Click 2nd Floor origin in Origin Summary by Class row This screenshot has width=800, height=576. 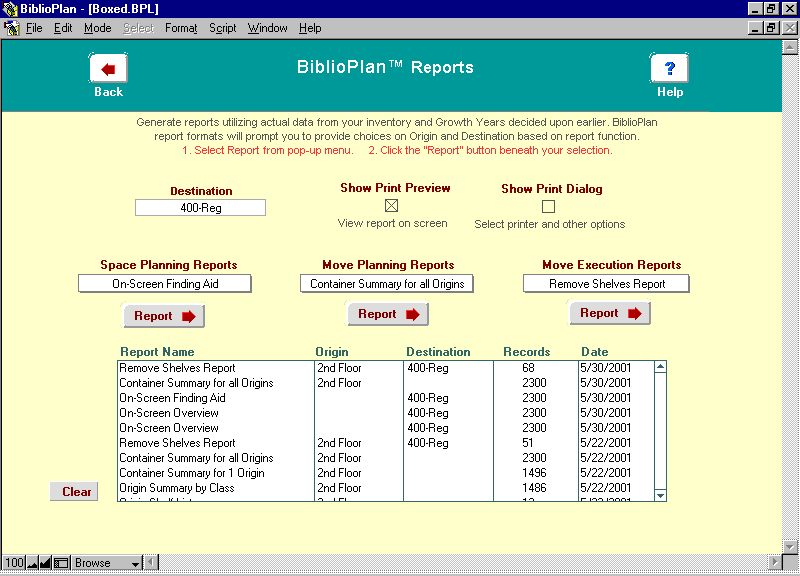pyautogui.click(x=339, y=488)
